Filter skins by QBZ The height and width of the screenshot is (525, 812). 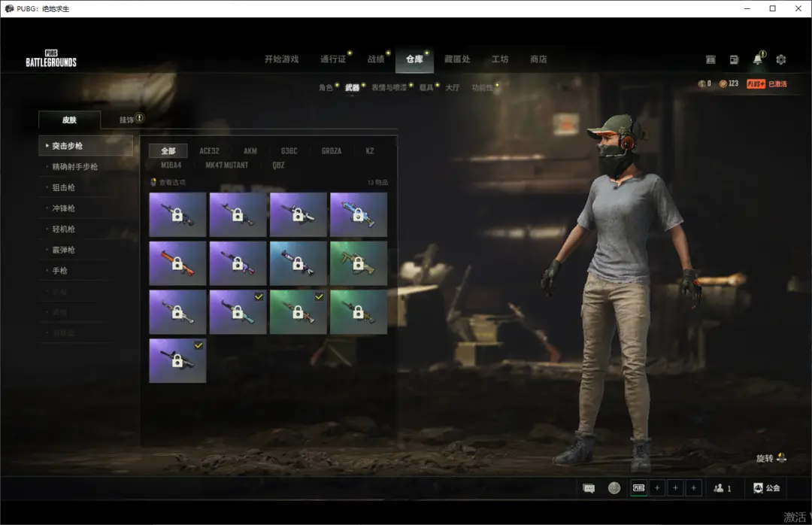point(279,165)
